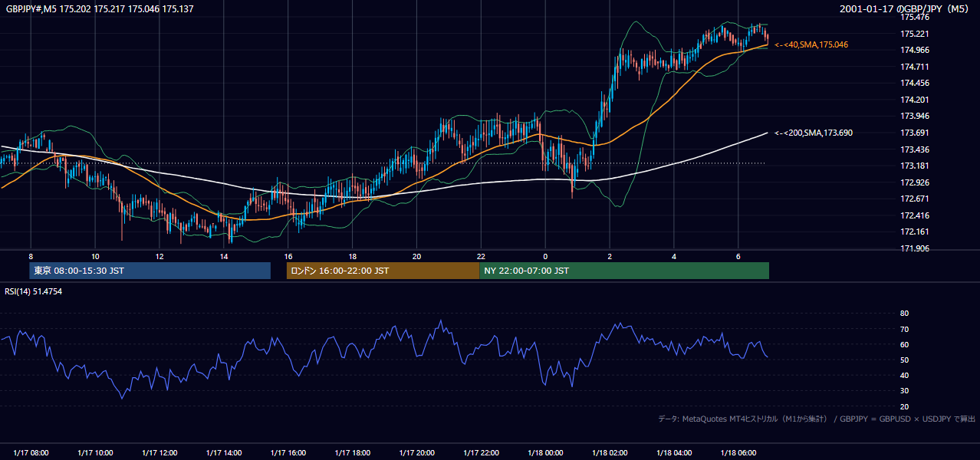980x460 pixels.
Task: Click price axis value 174.201
Action: 915,100
